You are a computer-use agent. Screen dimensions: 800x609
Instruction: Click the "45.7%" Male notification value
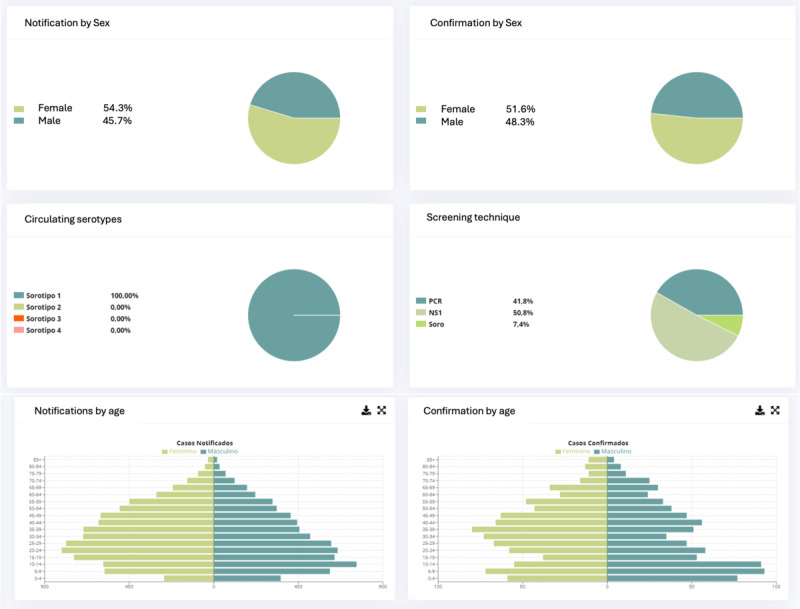tap(117, 120)
